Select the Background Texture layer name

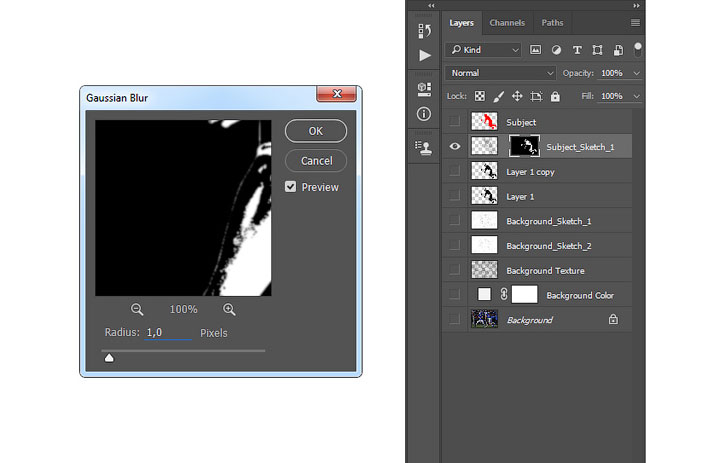pos(545,271)
